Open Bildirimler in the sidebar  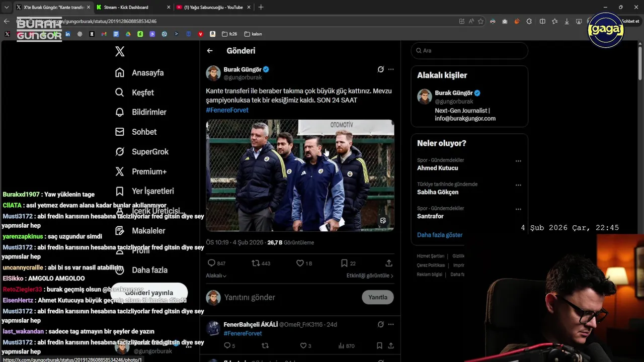(140, 112)
